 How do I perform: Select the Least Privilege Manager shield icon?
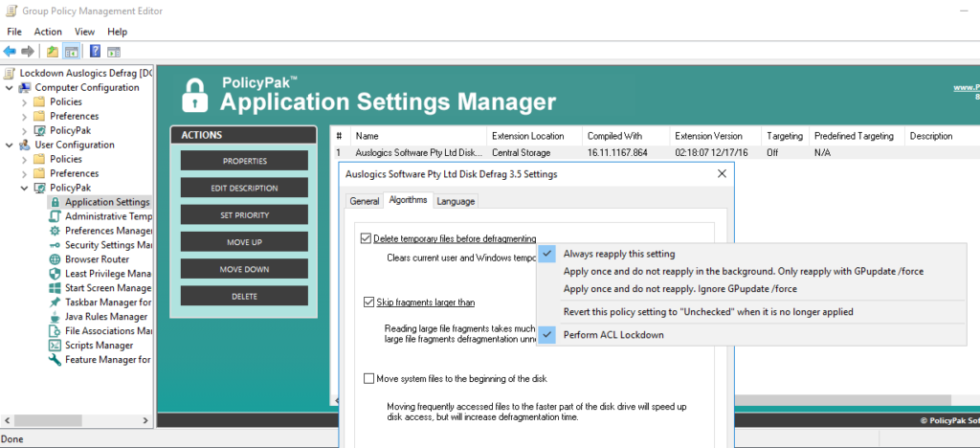click(55, 274)
